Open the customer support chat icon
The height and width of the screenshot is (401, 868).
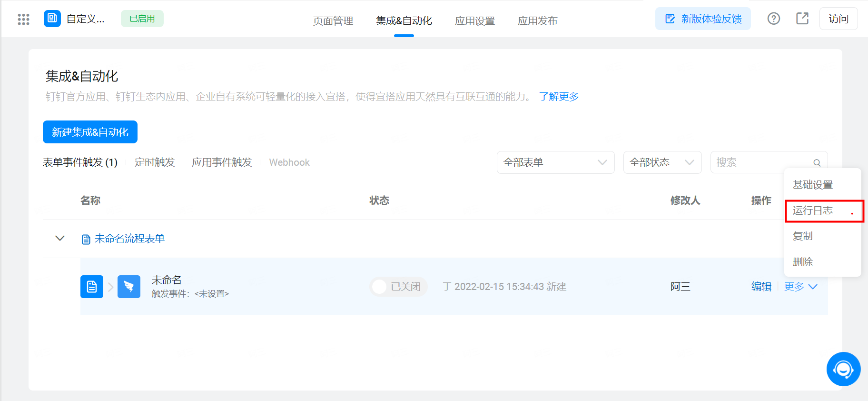[x=843, y=369]
